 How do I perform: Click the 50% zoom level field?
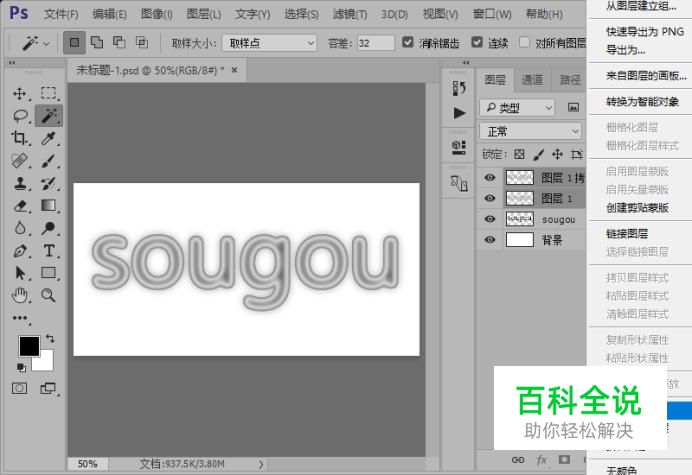(87, 464)
